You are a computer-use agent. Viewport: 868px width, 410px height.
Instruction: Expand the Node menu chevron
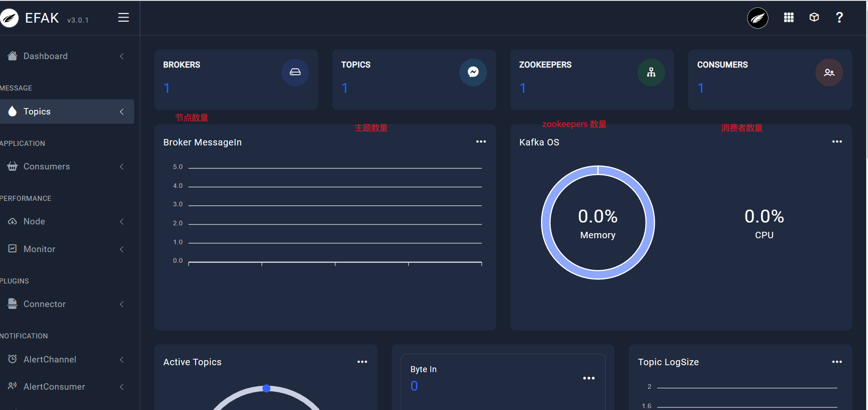coord(122,222)
